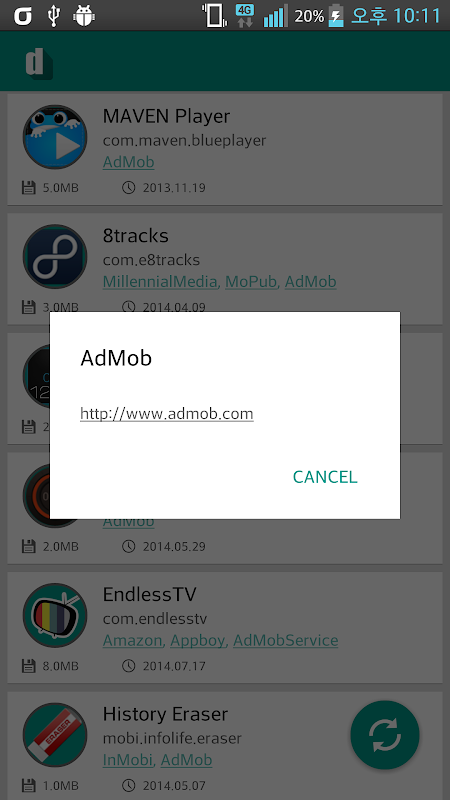Open InMobi link under History Eraser

[128, 760]
